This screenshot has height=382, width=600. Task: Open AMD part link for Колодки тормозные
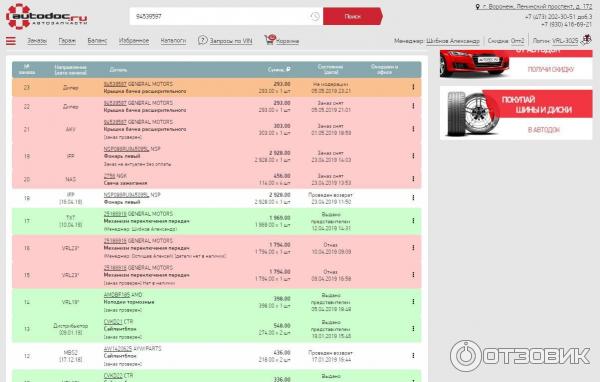pos(117,295)
